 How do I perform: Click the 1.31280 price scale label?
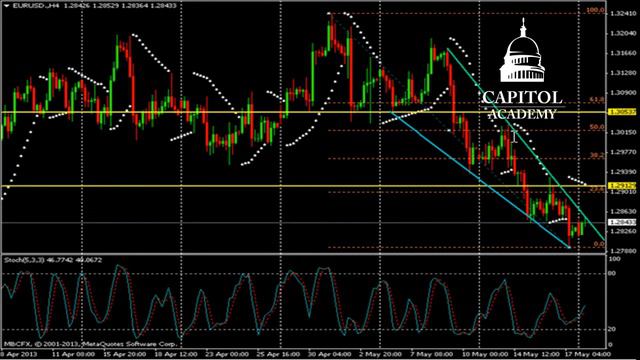coord(623,73)
